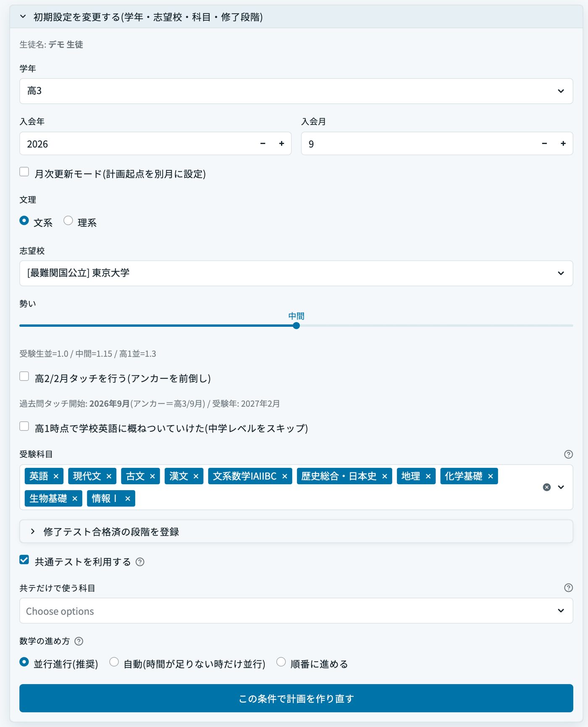Screen dimensions: 588x727
Task: Decrease the 入会月 value
Action: (x=544, y=144)
